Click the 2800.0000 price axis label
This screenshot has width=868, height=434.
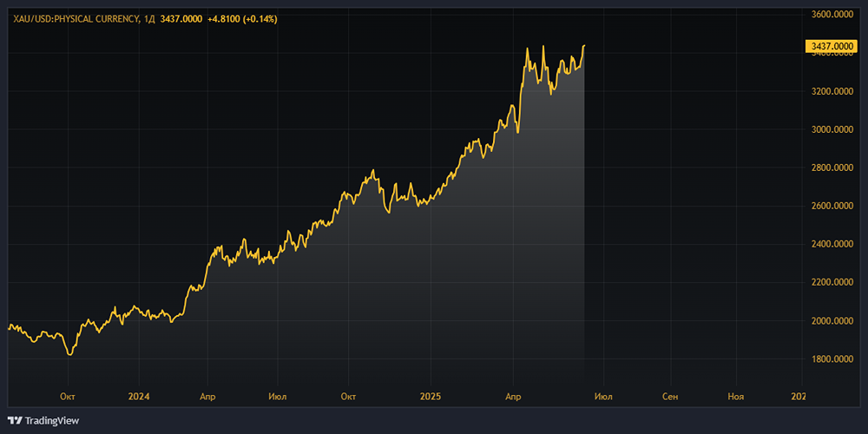coord(832,168)
